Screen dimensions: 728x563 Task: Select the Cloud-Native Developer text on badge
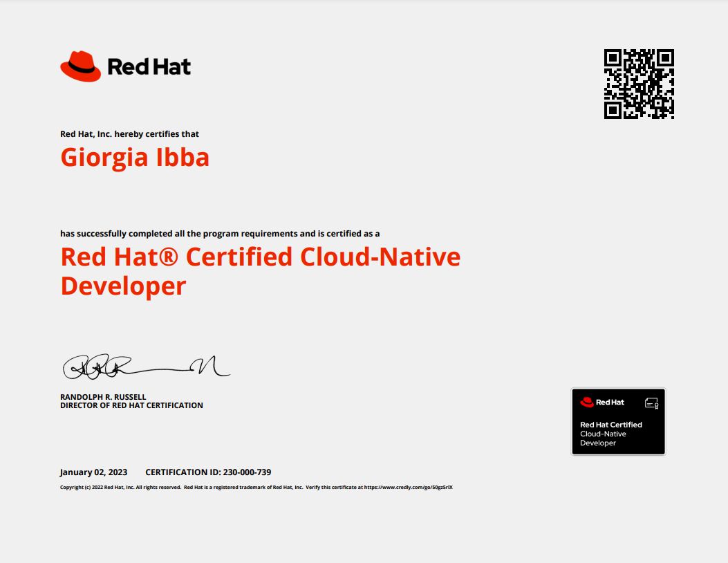point(604,438)
